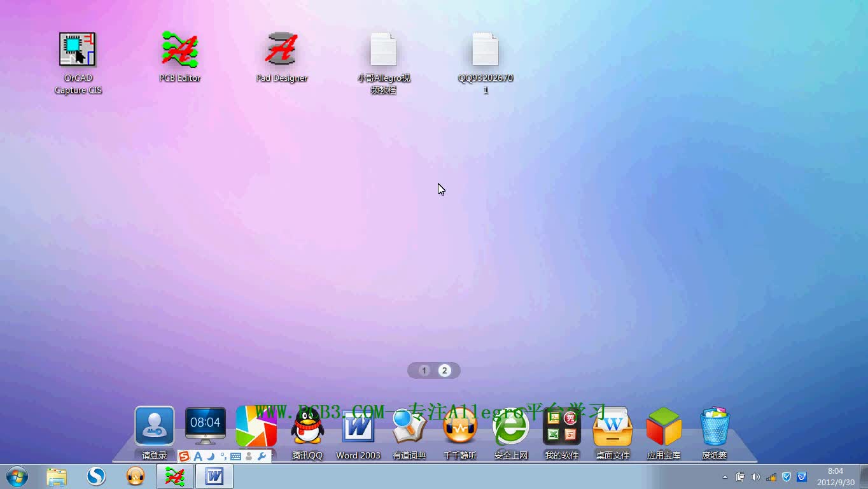Image resolution: width=868 pixels, height=489 pixels.
Task: Open 有道词典 dictionary in the dock
Action: 409,426
